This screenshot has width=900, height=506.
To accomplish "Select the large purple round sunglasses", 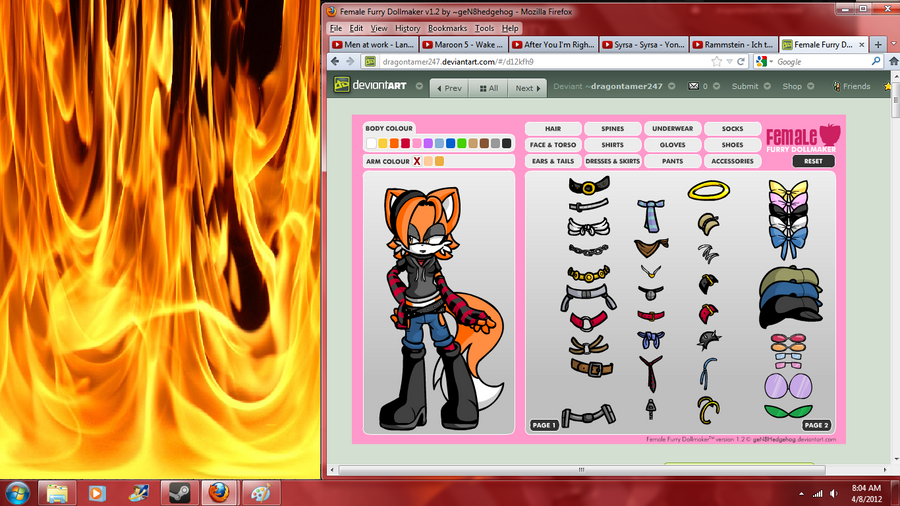I will (788, 386).
